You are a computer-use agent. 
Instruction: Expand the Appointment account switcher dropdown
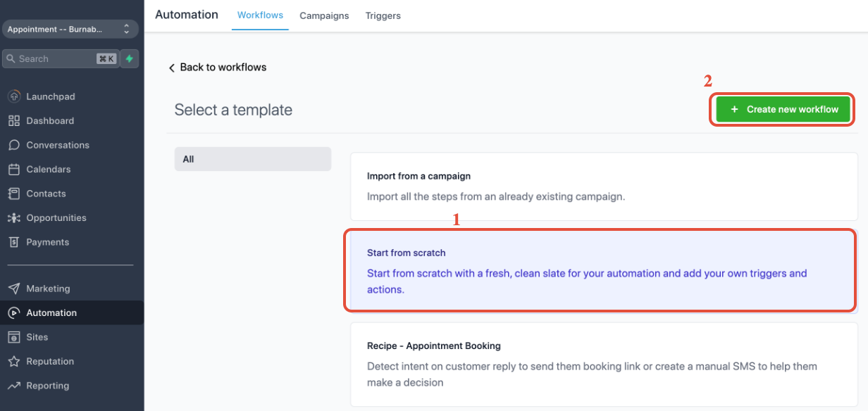click(70, 30)
